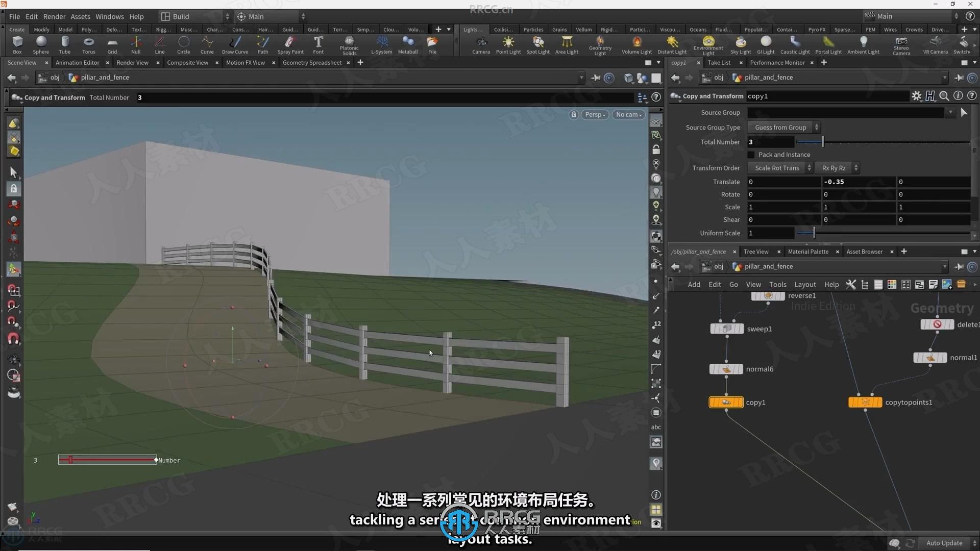Click pillar_and_fence path in parameter pane

(x=768, y=78)
